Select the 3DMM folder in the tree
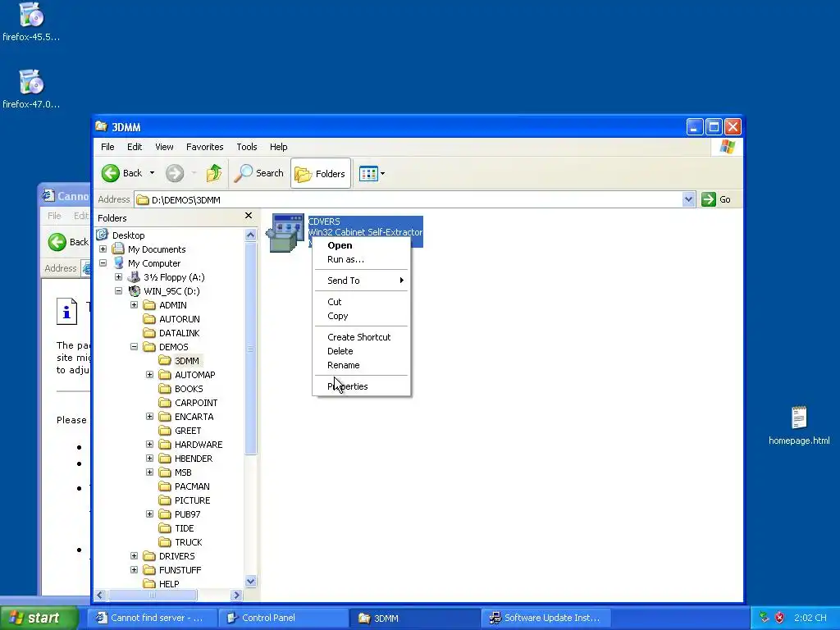 pos(186,361)
